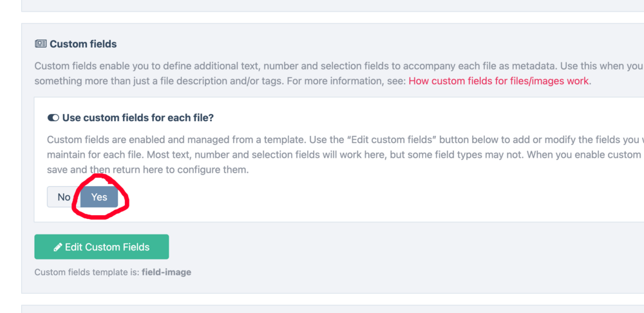Screen dimensions: 644x313
Task: Click the "Custom fields template is:" text
Action: [x=87, y=272]
